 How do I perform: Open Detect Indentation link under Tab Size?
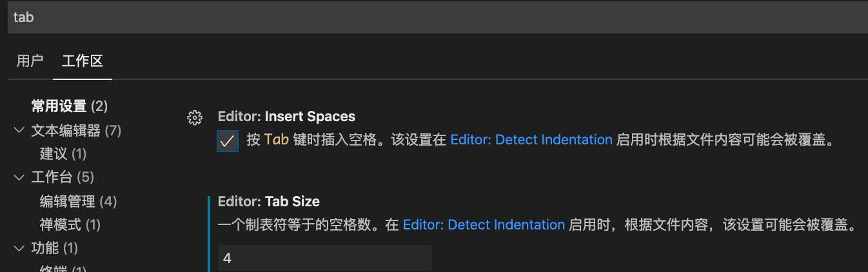click(484, 225)
